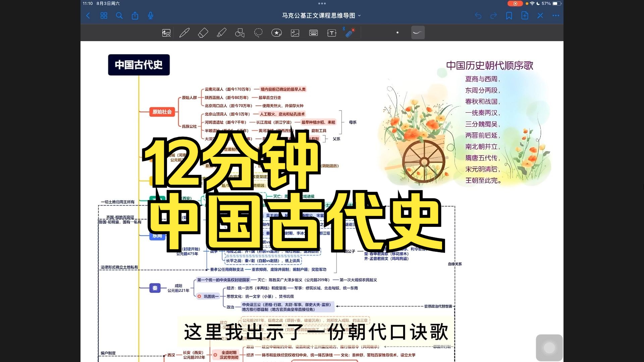Tap the 全盛时期 汉武帝刘彻 node
This screenshot has height=362, width=644.
225,355
